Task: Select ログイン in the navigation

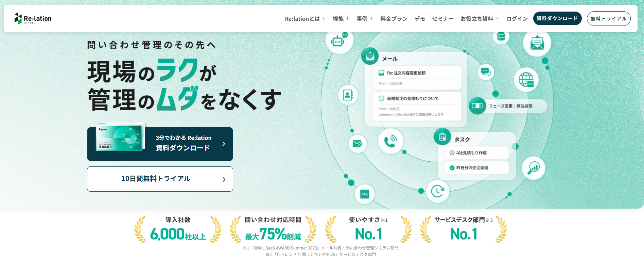Action: pyautogui.click(x=517, y=19)
